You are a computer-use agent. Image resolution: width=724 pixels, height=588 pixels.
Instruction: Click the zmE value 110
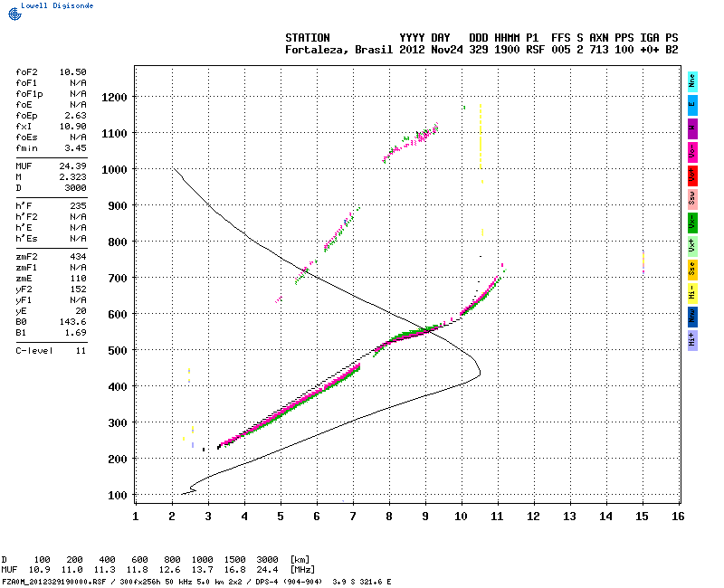tap(78, 279)
